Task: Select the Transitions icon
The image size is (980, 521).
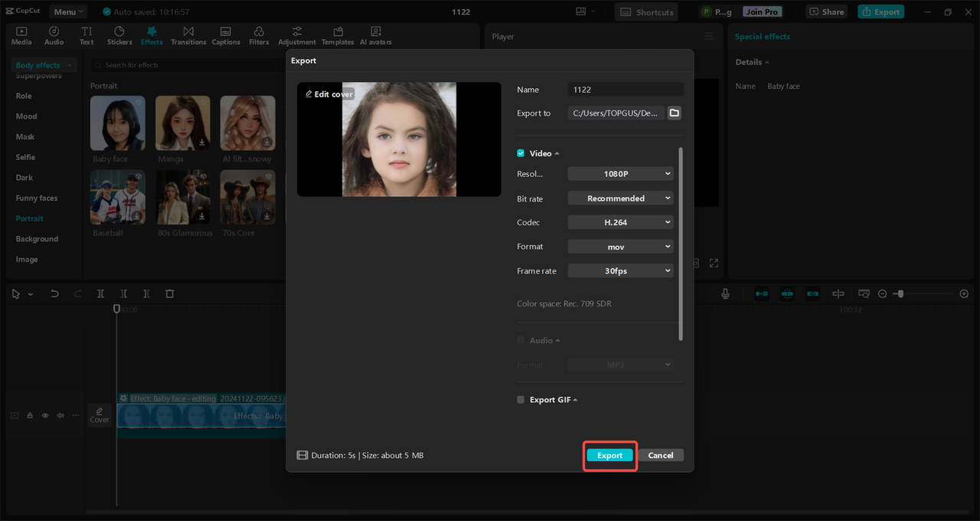Action: point(188,35)
